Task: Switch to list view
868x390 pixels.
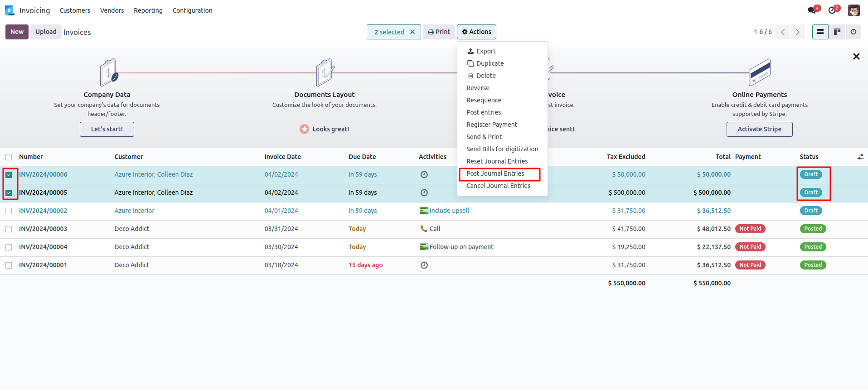Action: point(820,32)
